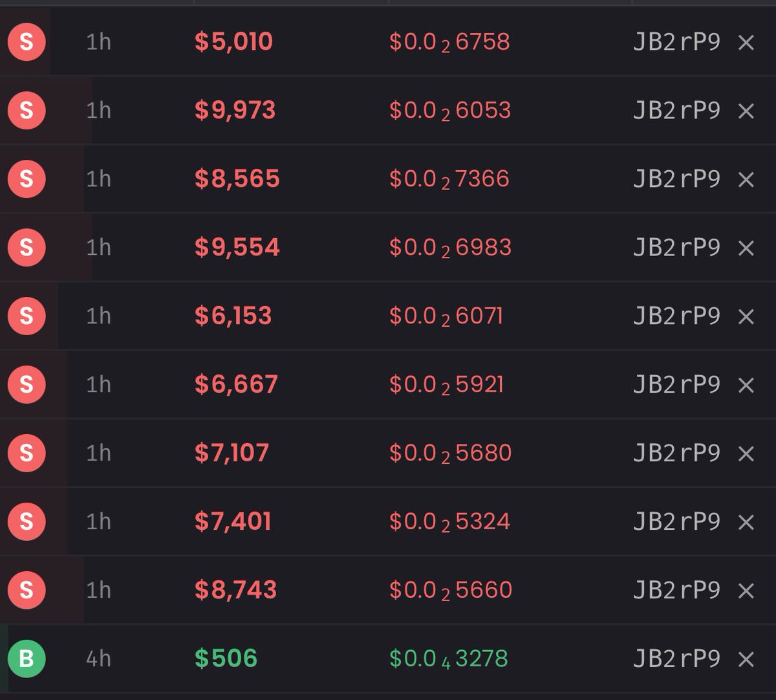Image resolution: width=776 pixels, height=700 pixels.
Task: Click the red S icon beside $9,973
Action: (x=27, y=111)
